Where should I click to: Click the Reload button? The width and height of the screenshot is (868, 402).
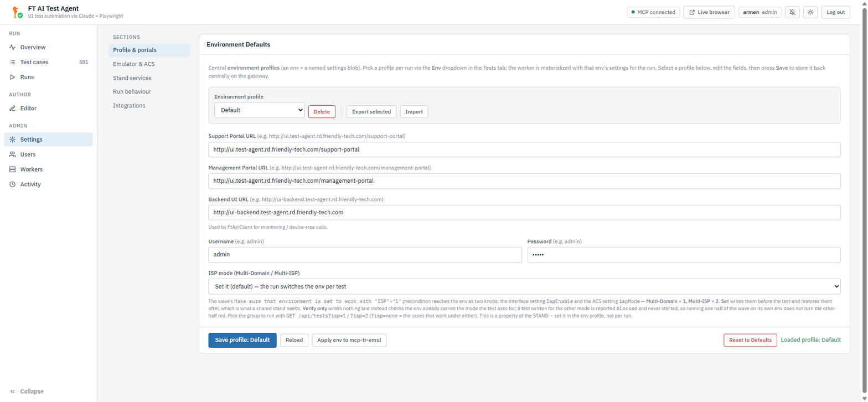[x=294, y=340]
